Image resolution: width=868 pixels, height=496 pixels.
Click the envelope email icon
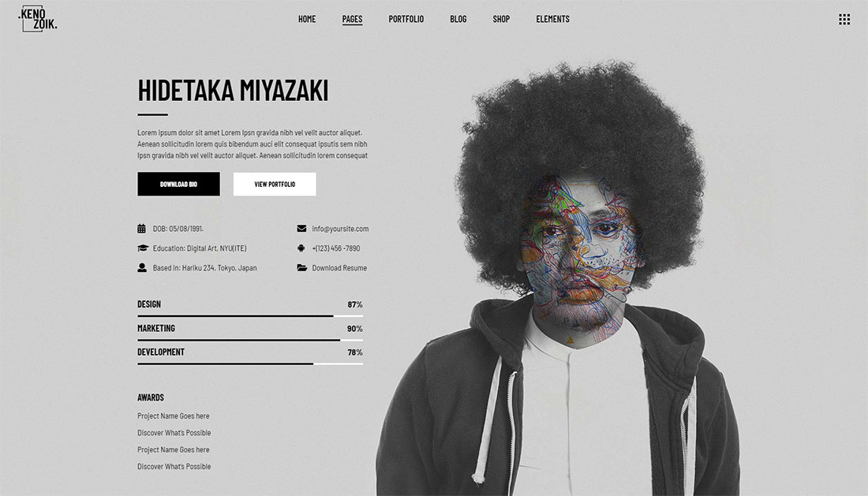pos(301,229)
